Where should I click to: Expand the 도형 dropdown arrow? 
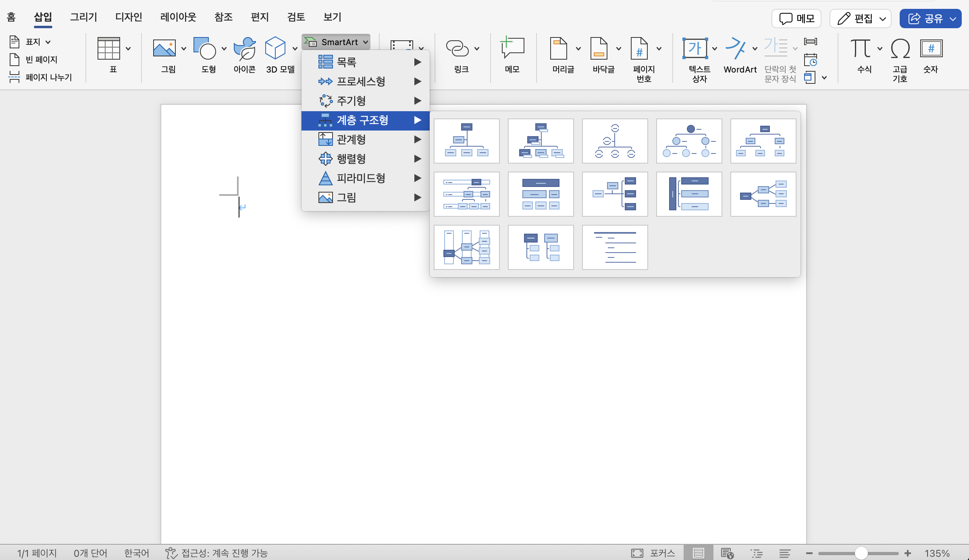(224, 49)
